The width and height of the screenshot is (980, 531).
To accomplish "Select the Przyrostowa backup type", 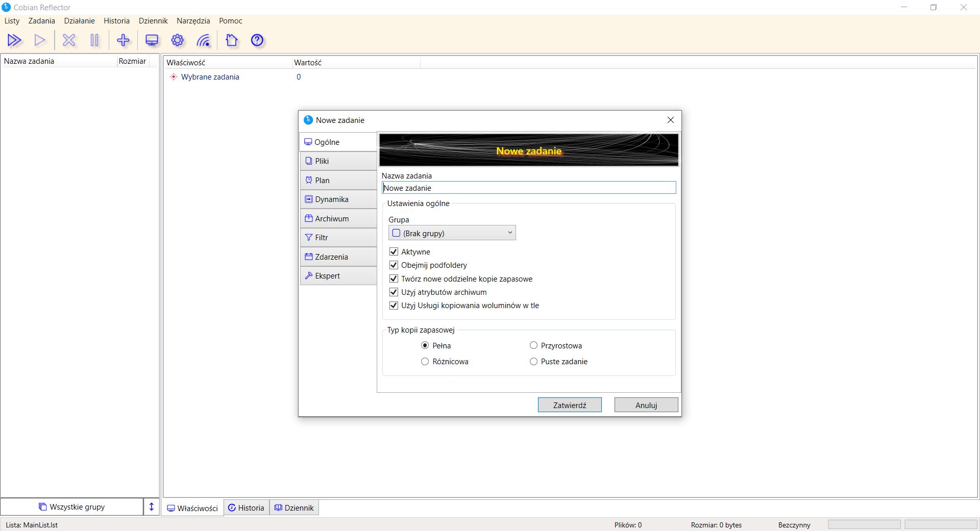I will pos(534,345).
